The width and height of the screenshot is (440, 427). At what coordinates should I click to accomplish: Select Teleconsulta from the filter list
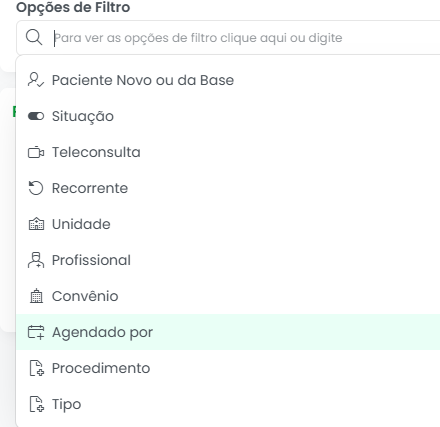228,152
